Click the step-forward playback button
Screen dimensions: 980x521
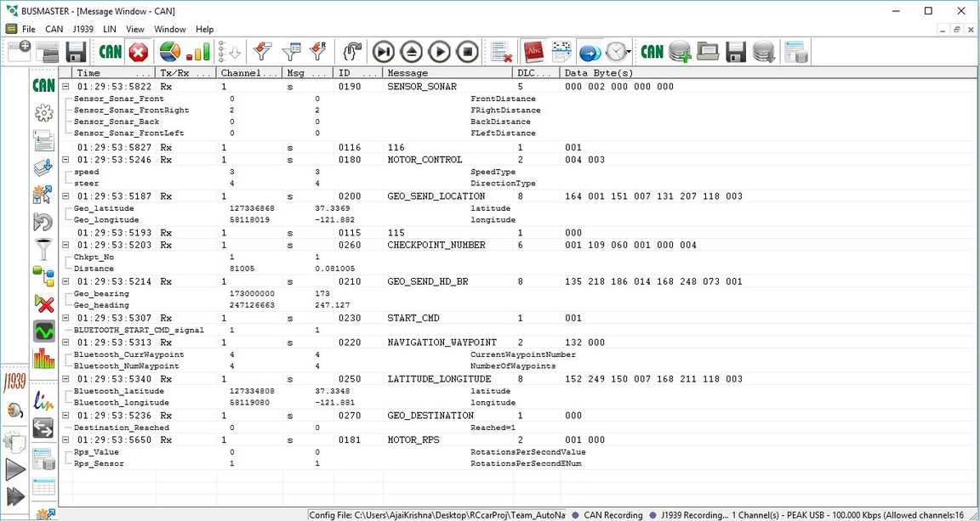pyautogui.click(x=384, y=51)
